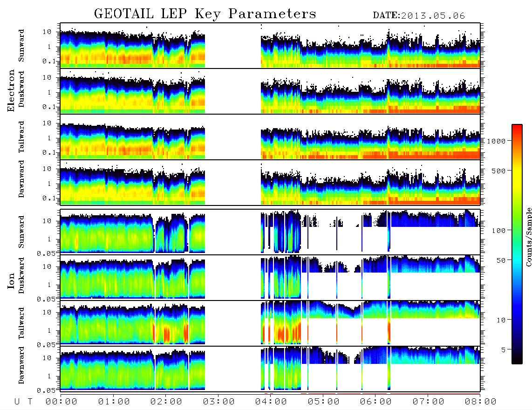Click the 1000 color bar tick label
532x410 pixels.
[x=496, y=141]
